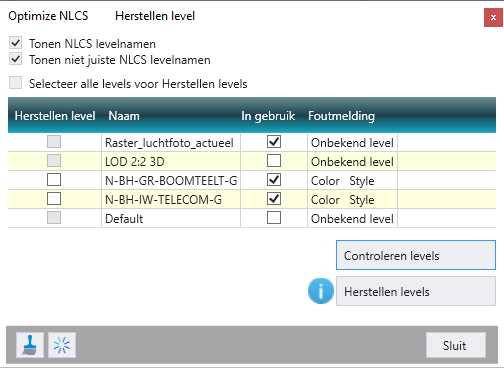
Task: Select the Default name cell
Action: click(x=171, y=219)
